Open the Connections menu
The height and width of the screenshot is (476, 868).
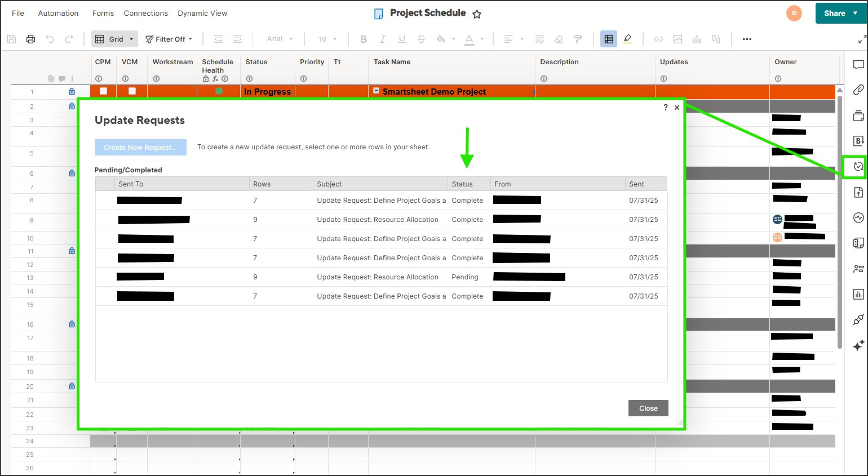pos(146,13)
